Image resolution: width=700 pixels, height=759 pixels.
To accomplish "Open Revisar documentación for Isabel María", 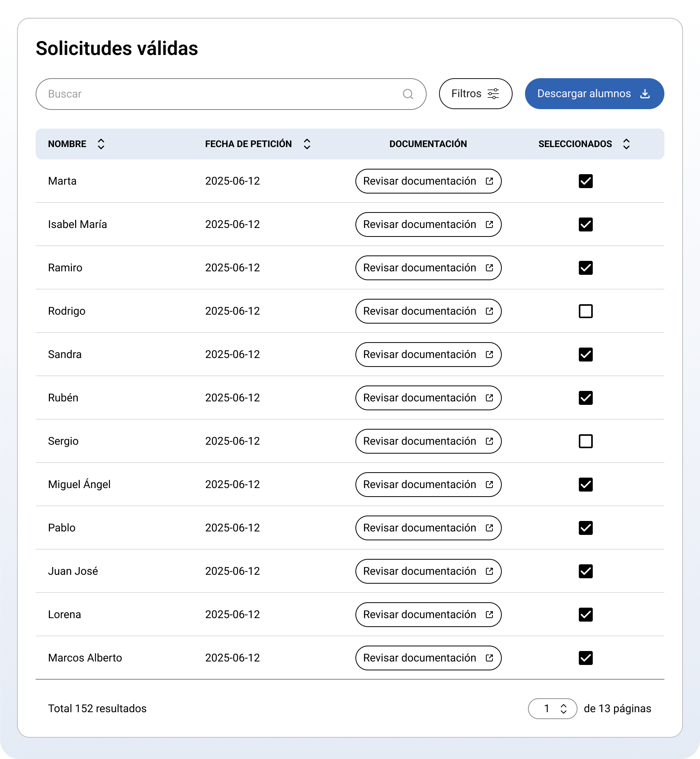I will (428, 224).
